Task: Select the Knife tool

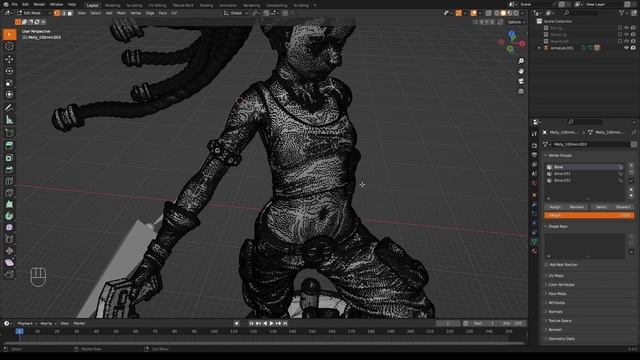Action: (9, 193)
